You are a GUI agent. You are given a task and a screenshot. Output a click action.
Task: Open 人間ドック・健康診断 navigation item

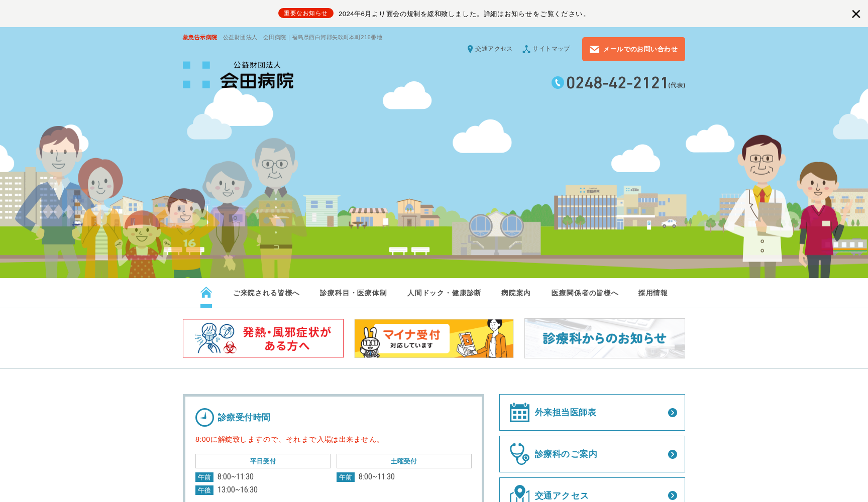point(444,293)
